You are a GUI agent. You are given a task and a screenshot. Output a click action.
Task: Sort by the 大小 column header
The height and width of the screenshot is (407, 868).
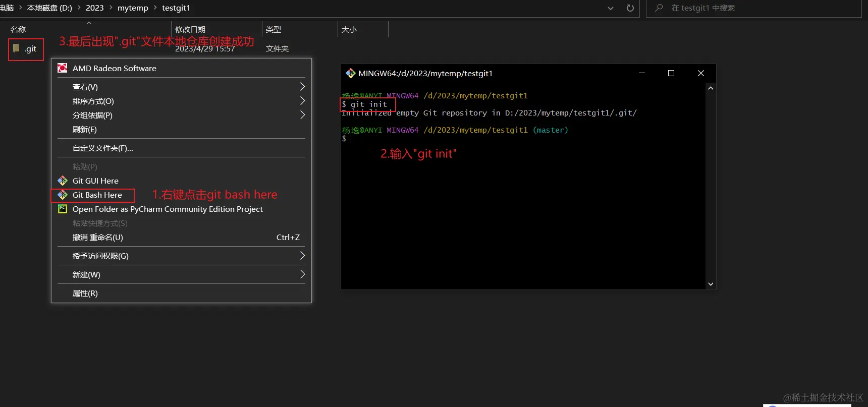[349, 30]
